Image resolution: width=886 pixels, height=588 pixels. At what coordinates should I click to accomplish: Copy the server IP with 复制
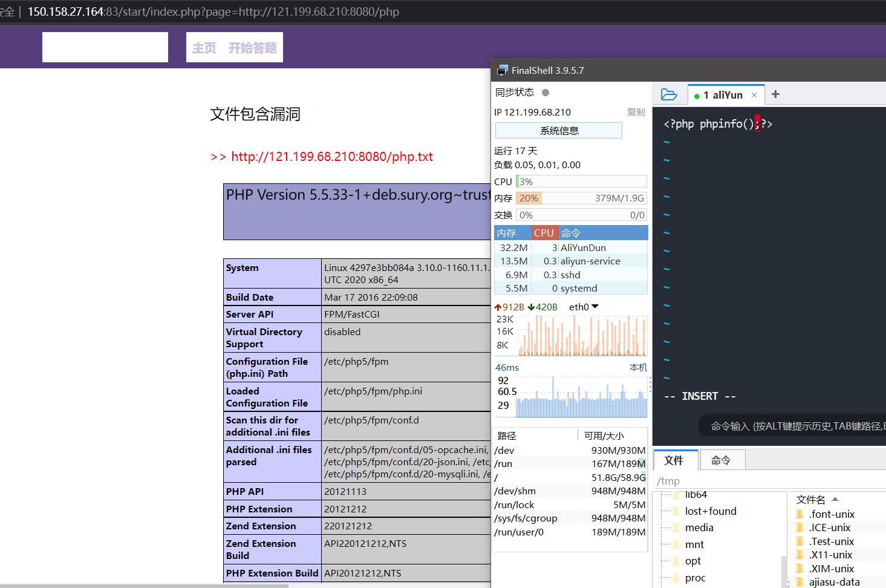[636, 112]
